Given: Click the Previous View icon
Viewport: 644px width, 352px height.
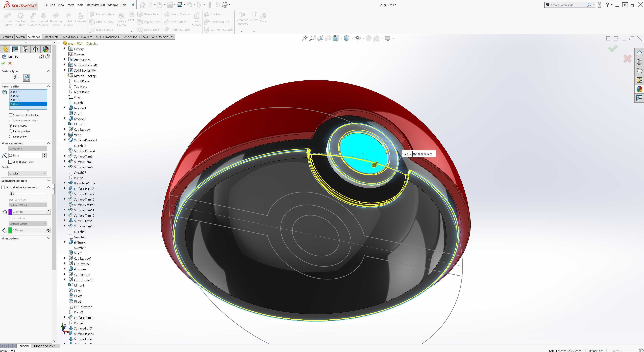Looking at the screenshot, I should tap(320, 38).
